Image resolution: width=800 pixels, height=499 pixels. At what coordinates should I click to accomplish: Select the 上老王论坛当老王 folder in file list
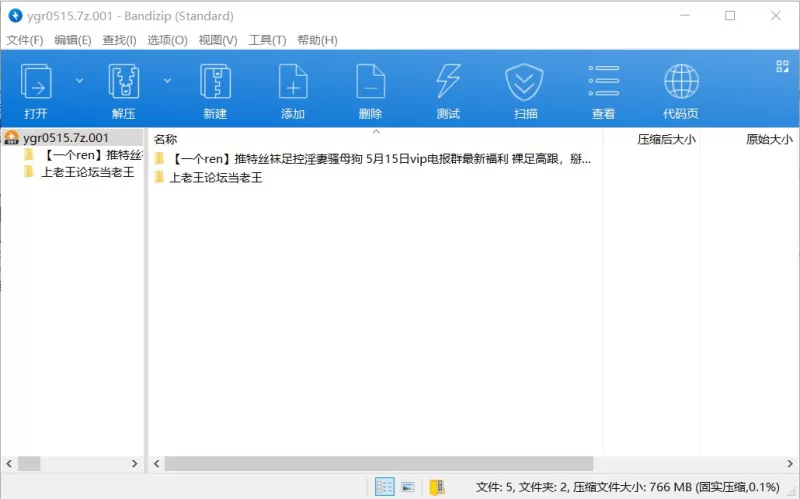(x=215, y=178)
